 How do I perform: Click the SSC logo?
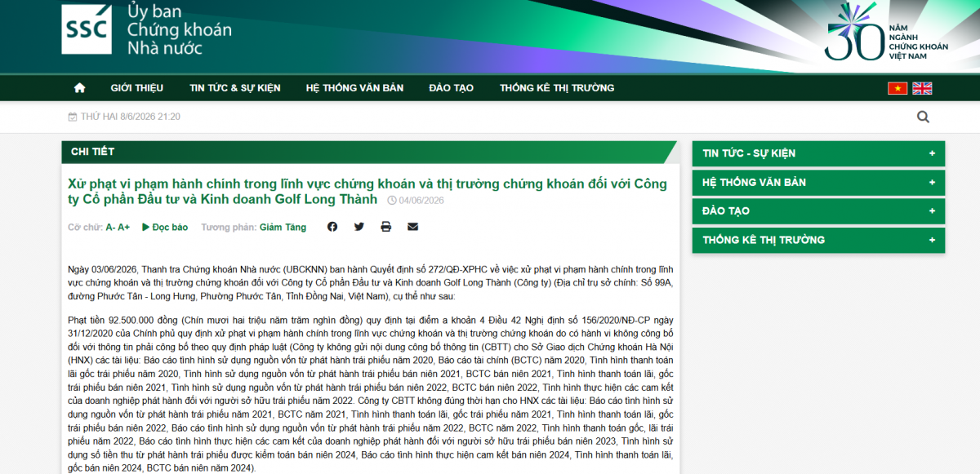pyautogui.click(x=87, y=29)
